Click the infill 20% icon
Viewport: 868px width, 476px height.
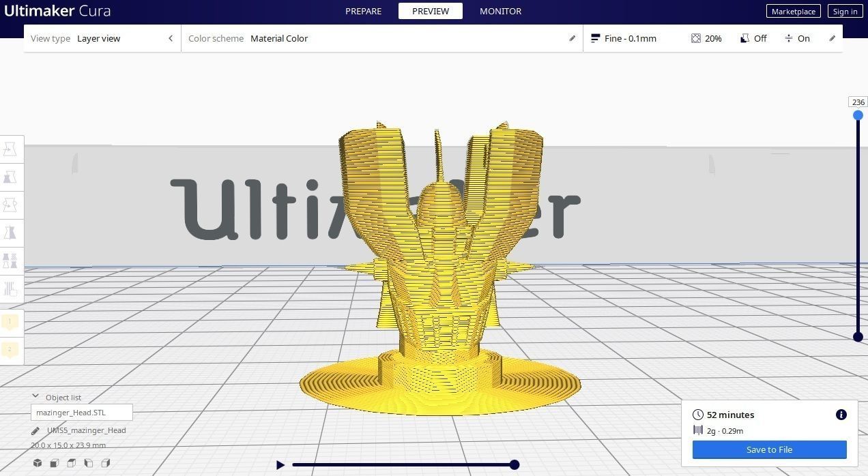pyautogui.click(x=695, y=38)
